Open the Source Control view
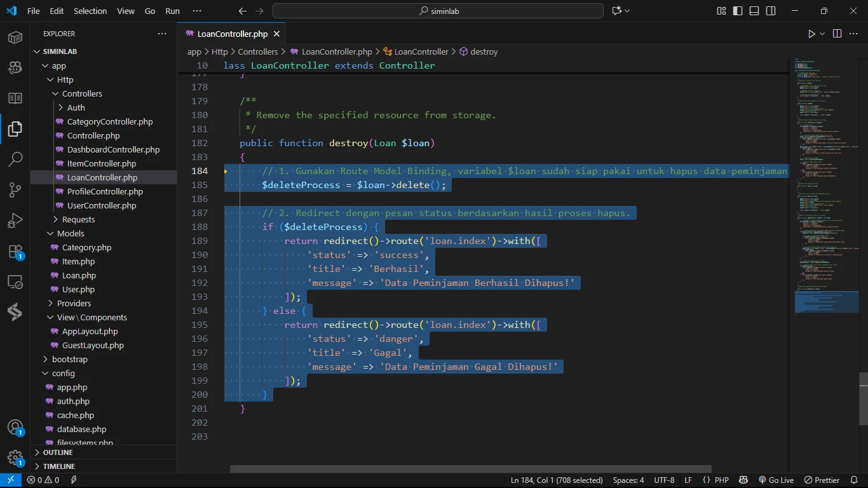This screenshot has width=868, height=488. click(x=15, y=190)
